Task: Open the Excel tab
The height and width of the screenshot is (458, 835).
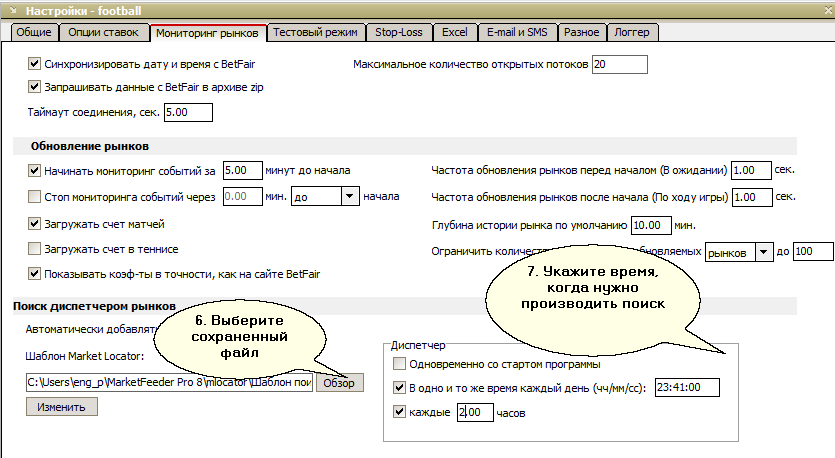Action: click(x=455, y=32)
